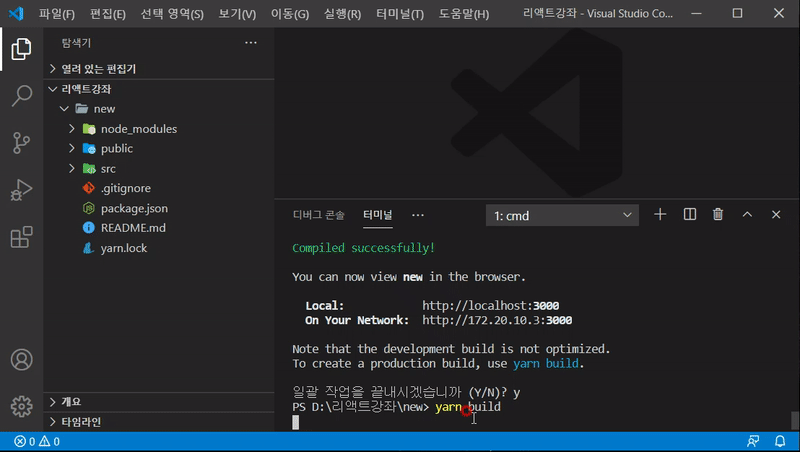
Task: Open the panel tabs overflow ellipsis
Action: [x=418, y=215]
